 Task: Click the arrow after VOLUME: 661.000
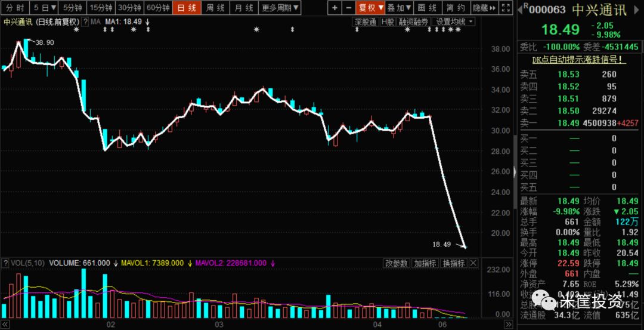pos(116,263)
